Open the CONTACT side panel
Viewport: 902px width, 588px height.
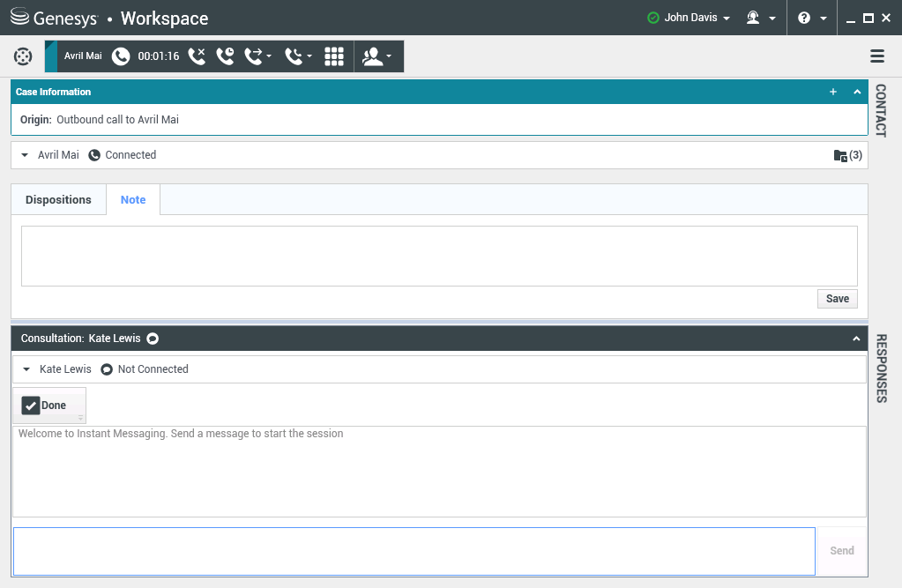[x=880, y=110]
